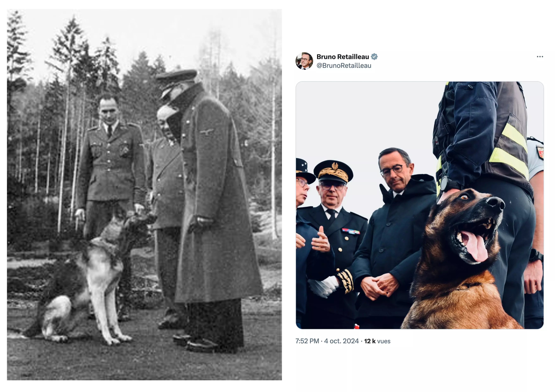The width and height of the screenshot is (555, 392).
Task: Click the 4 oct. 2024 date
Action: pyautogui.click(x=341, y=341)
